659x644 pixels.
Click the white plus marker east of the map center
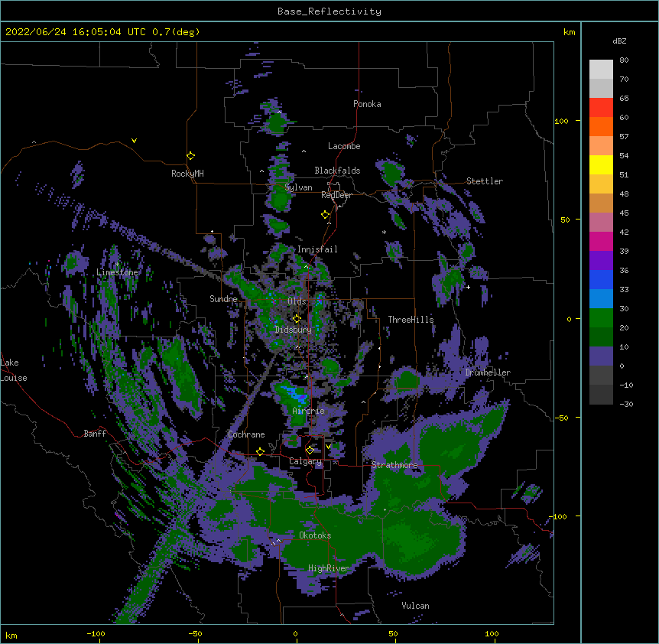[468, 287]
